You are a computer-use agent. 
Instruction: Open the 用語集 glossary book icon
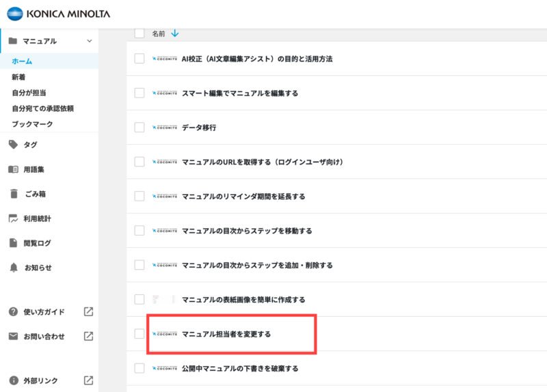tap(13, 169)
